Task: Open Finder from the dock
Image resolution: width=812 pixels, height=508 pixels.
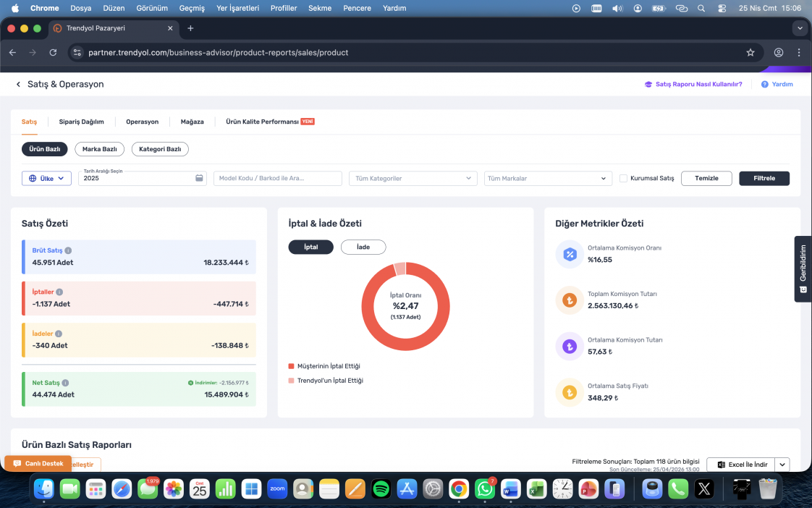Action: [x=44, y=488]
